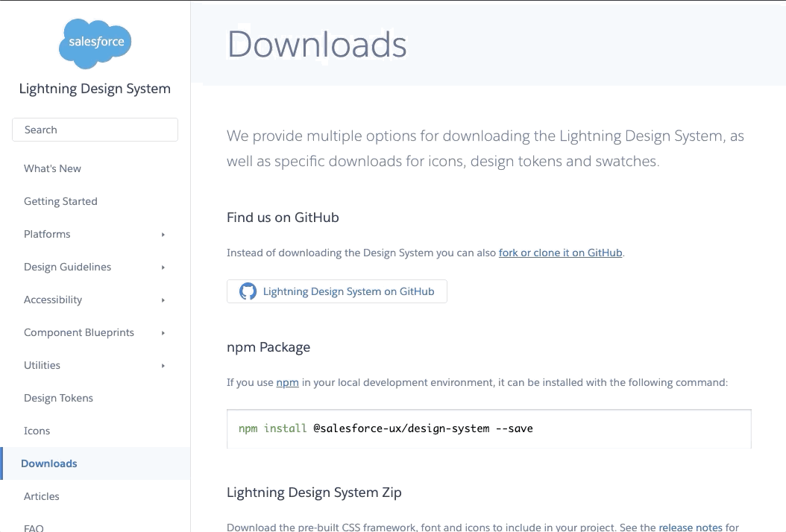Click the Salesforce cloud logo

pyautogui.click(x=95, y=43)
